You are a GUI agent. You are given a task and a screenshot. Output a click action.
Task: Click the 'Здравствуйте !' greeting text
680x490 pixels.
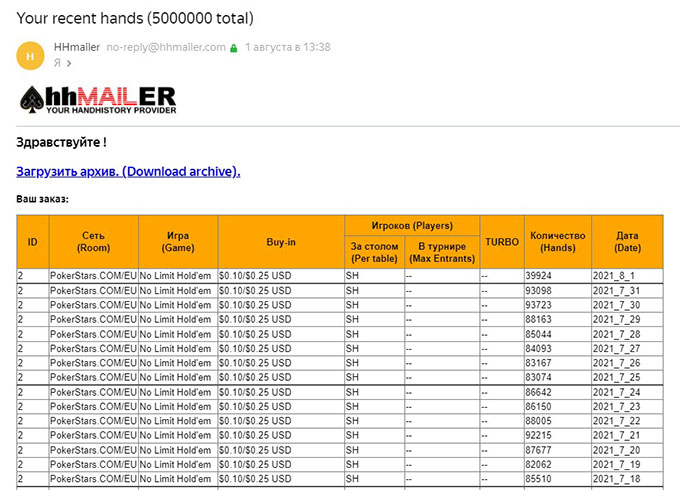coord(61,142)
